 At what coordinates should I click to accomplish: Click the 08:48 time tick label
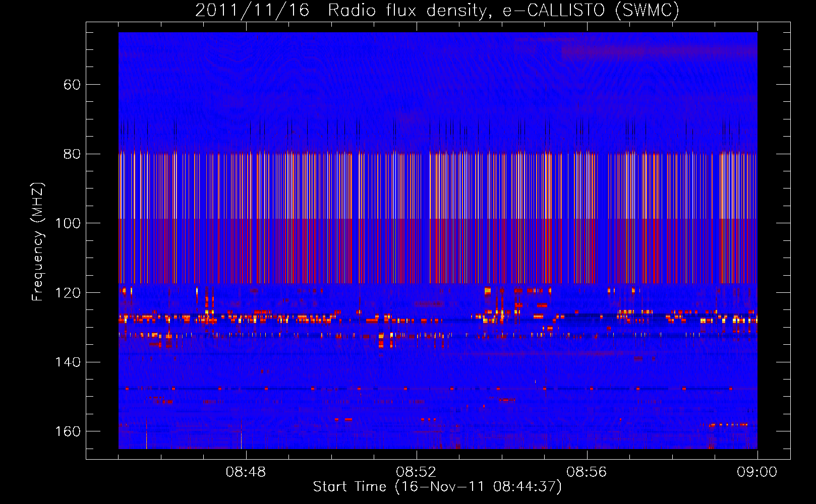[x=246, y=472]
